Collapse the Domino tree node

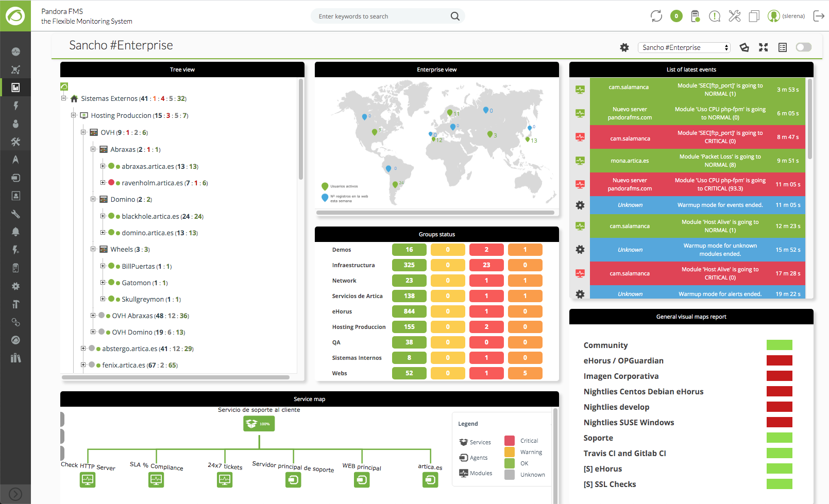pos(93,199)
